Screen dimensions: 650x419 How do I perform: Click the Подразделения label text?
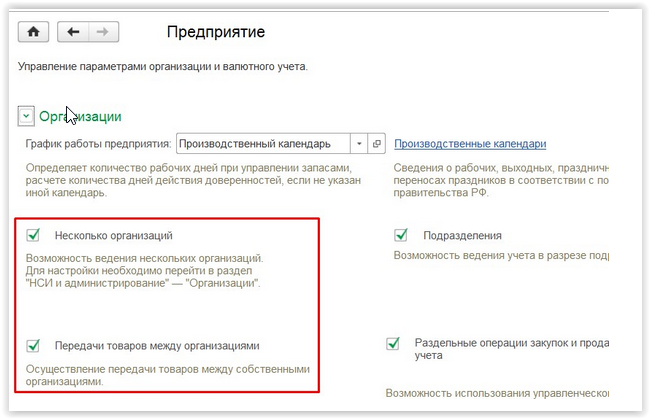(462, 236)
